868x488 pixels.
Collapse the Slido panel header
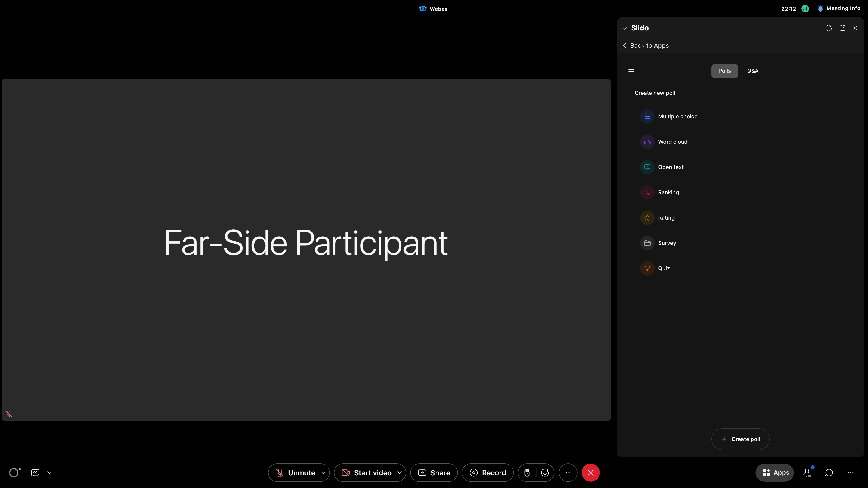click(625, 28)
